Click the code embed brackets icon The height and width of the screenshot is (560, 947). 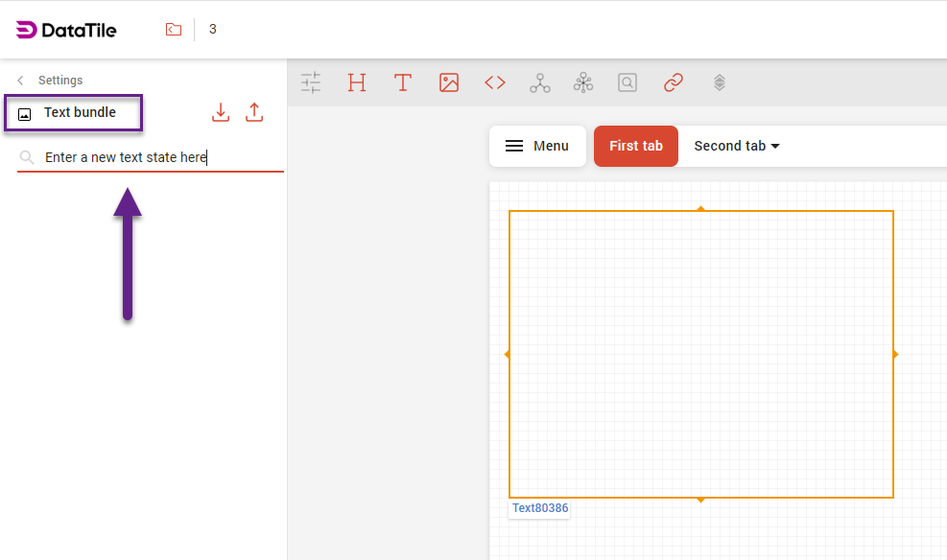click(x=495, y=82)
